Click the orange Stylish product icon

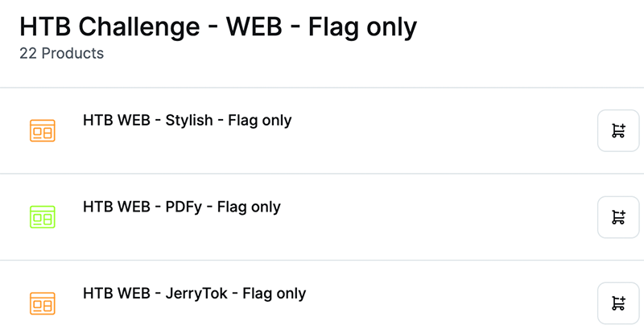point(42,130)
